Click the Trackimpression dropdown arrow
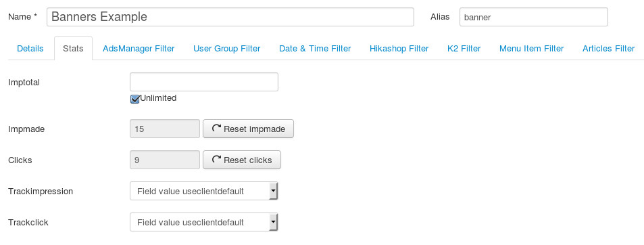Viewport: 644px width, 245px height. pos(273,191)
